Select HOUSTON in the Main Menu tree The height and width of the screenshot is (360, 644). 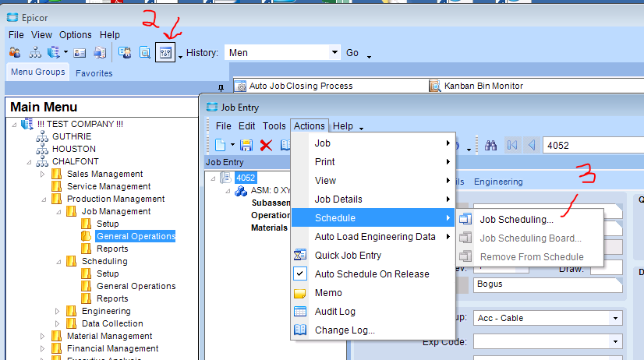pos(74,149)
